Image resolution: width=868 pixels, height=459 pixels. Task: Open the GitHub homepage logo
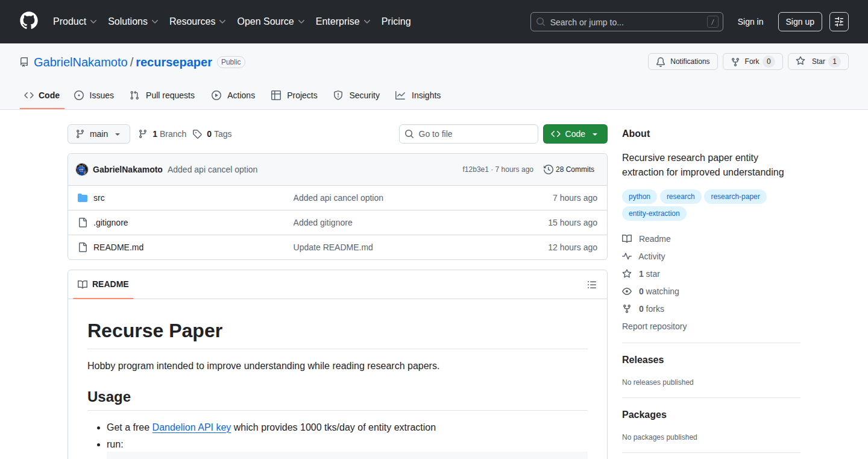[x=29, y=21]
